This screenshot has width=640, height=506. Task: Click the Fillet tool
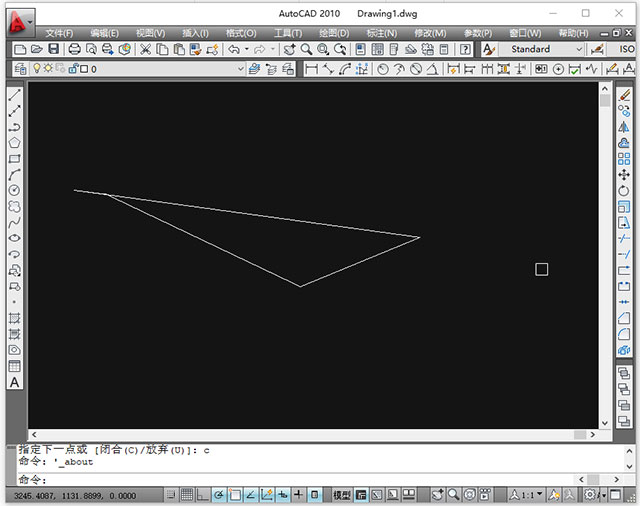point(624,334)
